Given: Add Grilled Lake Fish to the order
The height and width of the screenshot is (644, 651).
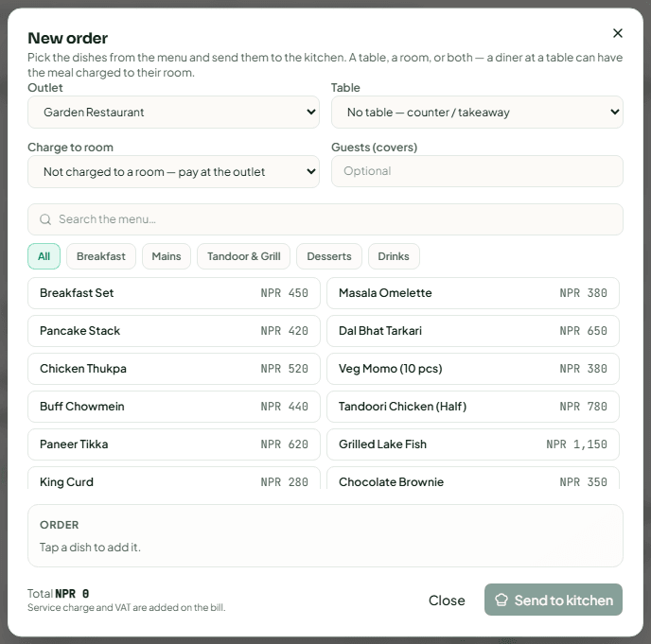Looking at the screenshot, I should pyautogui.click(x=473, y=444).
